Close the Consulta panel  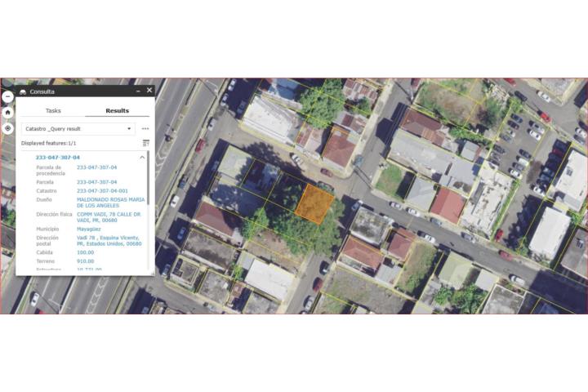tap(149, 91)
